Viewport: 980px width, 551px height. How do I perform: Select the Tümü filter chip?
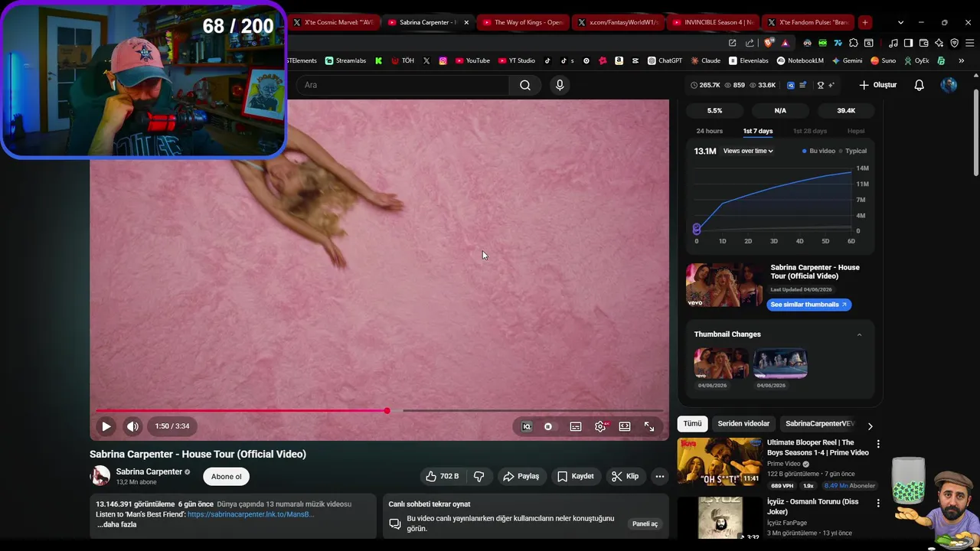coord(692,423)
